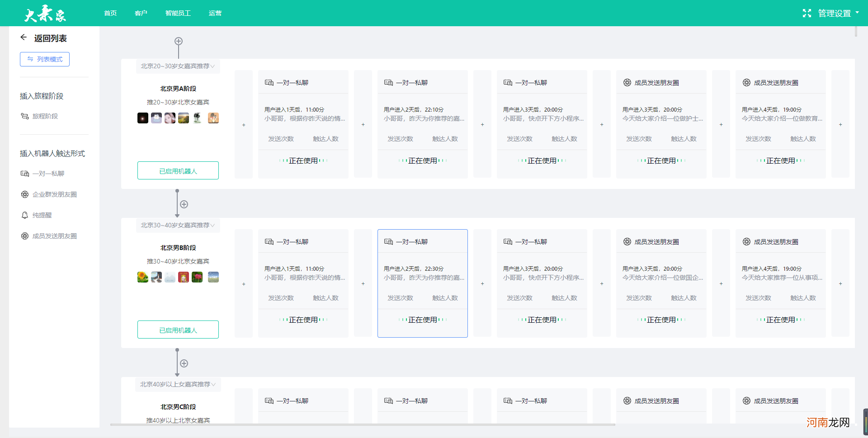Viewport: 868px width, 438px height.
Task: Click 正在使用 status on stage A 11:00分 card
Action: (303, 160)
